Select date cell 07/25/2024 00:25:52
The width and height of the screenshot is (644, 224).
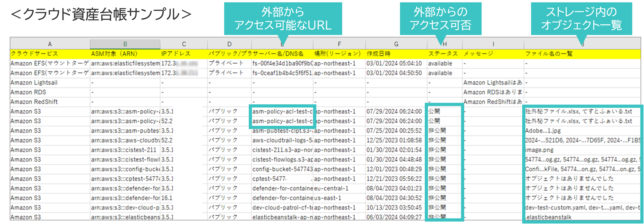396,131
